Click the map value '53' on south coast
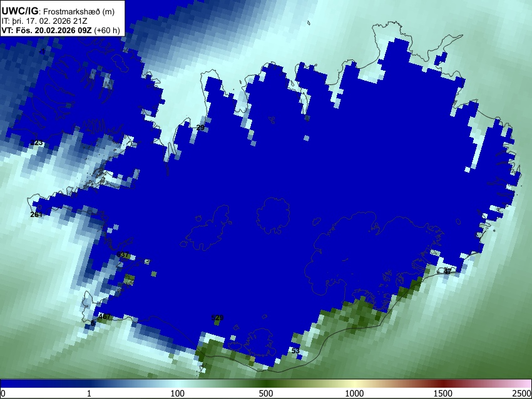This screenshot has width=532, height=399. click(x=295, y=350)
